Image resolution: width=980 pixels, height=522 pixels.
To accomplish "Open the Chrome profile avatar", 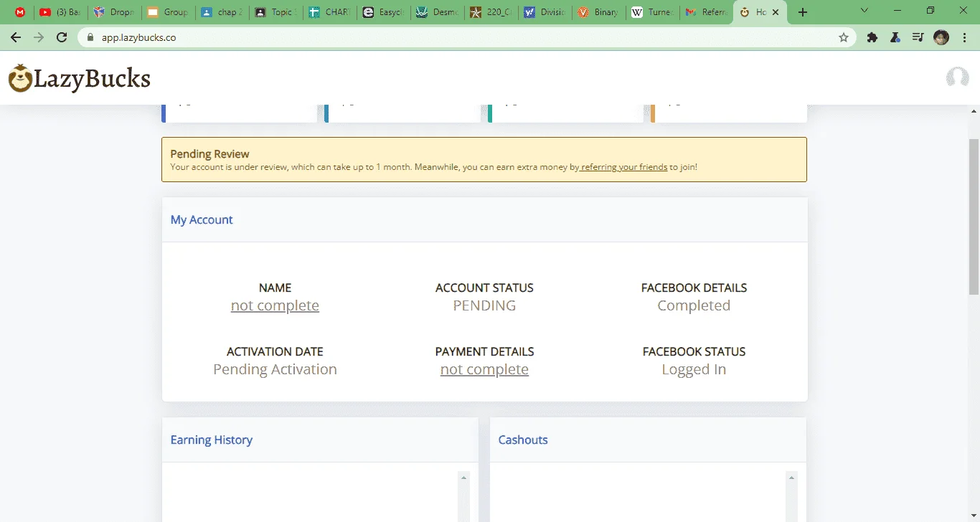I will coord(941,37).
